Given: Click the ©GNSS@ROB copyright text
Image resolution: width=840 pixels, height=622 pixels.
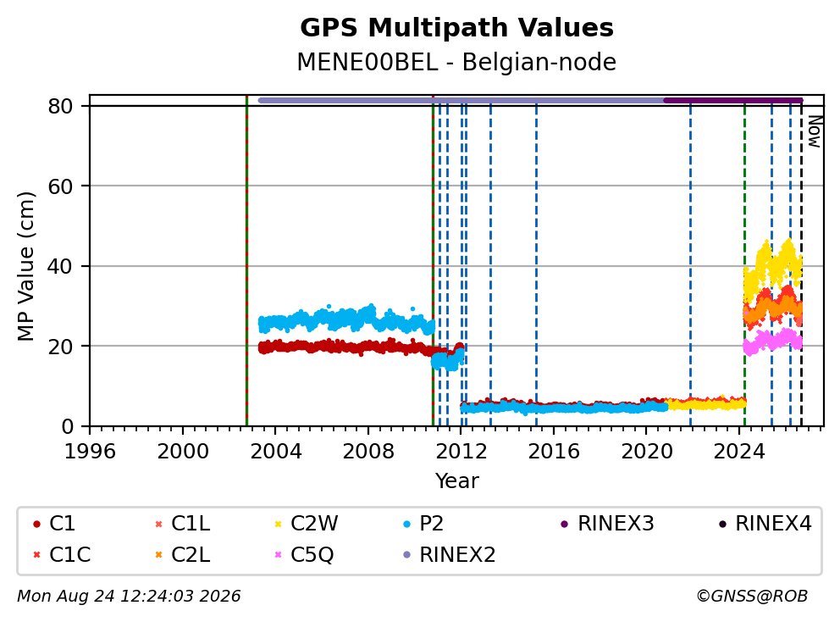Looking at the screenshot, I should pos(752,597).
